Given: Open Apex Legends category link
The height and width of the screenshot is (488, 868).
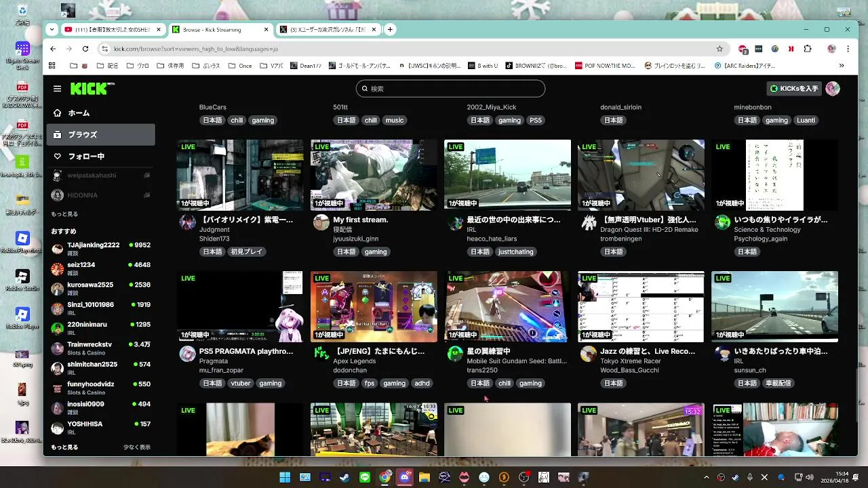Looking at the screenshot, I should 355,361.
